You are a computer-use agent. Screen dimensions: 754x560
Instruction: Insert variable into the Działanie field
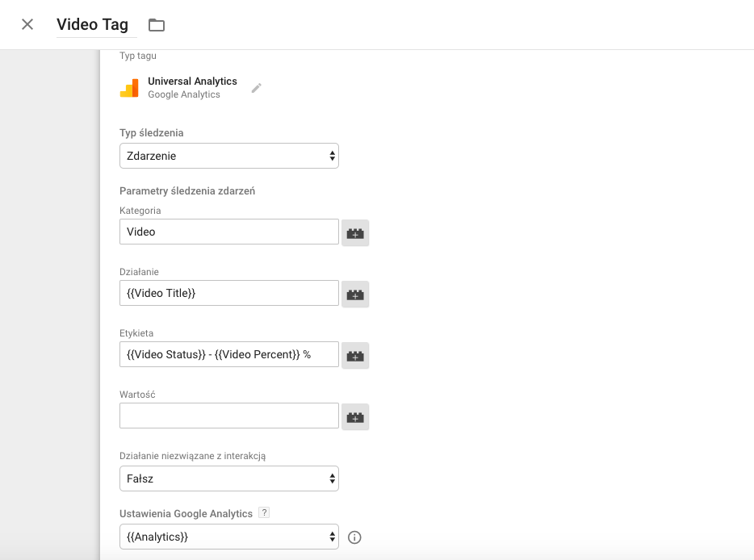tap(355, 295)
